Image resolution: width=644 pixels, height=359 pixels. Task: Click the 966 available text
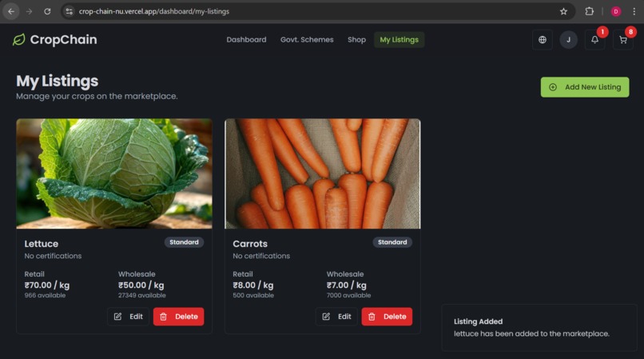pyautogui.click(x=45, y=296)
